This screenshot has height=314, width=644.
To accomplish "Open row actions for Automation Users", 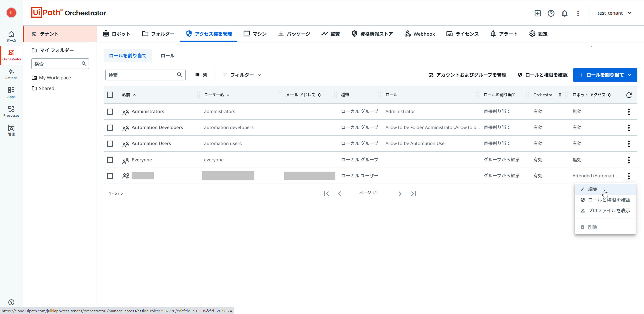I will [x=629, y=144].
